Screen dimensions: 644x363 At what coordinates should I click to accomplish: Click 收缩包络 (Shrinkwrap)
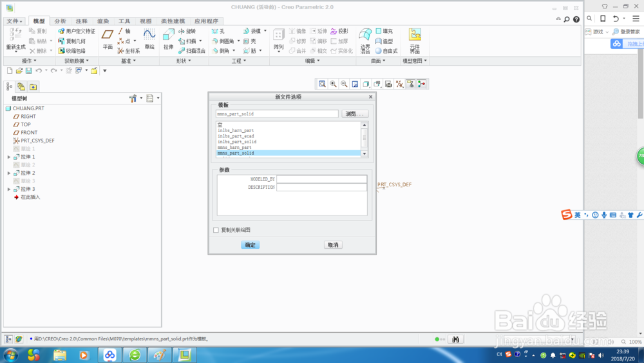[72, 51]
